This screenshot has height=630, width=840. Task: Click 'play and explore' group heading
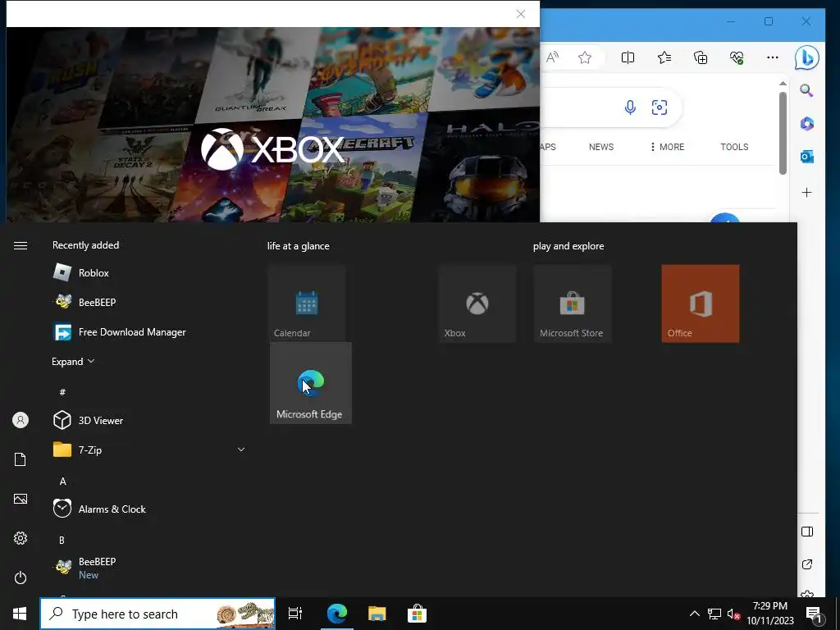click(x=568, y=246)
